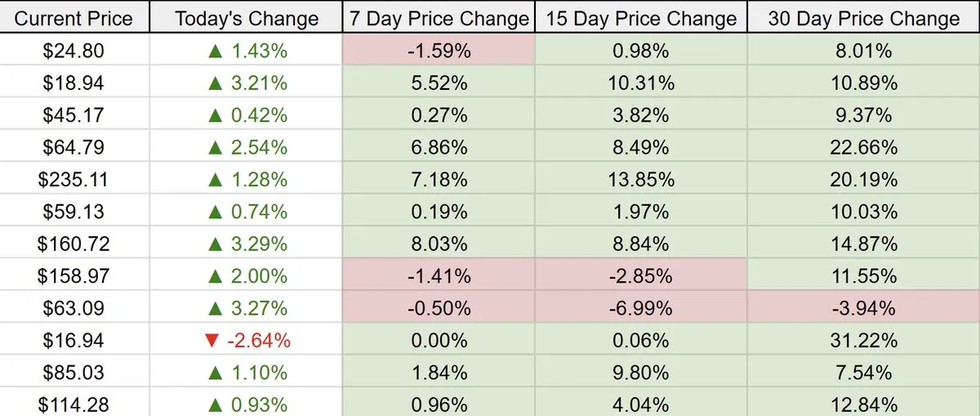Select the -6.99% 15 day change cell
Image resolution: width=980 pixels, height=416 pixels.
point(640,308)
